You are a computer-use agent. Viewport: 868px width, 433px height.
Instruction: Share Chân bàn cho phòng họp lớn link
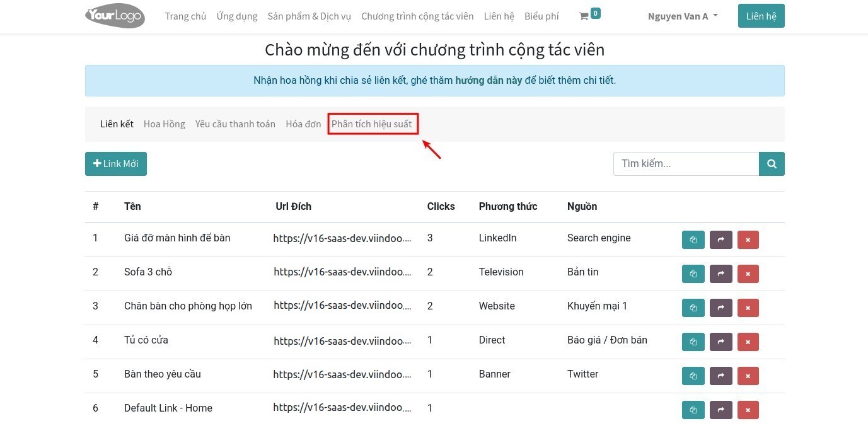(720, 308)
